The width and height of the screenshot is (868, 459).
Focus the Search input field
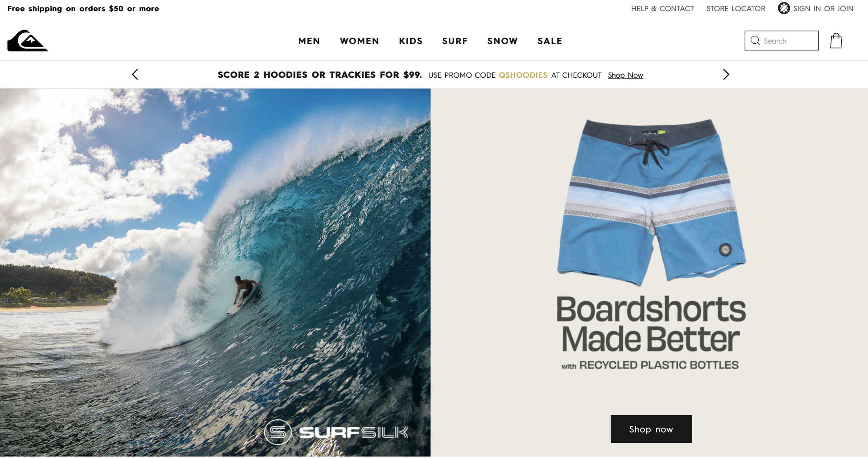click(x=782, y=41)
